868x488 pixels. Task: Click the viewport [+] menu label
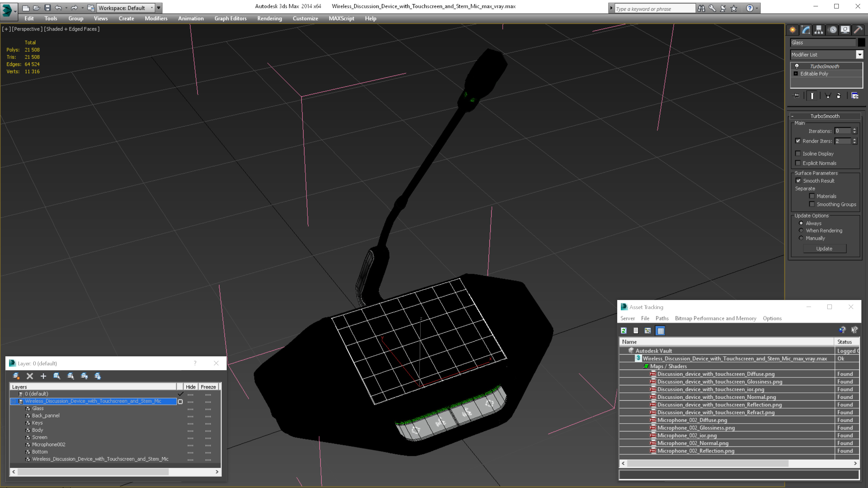click(6, 29)
